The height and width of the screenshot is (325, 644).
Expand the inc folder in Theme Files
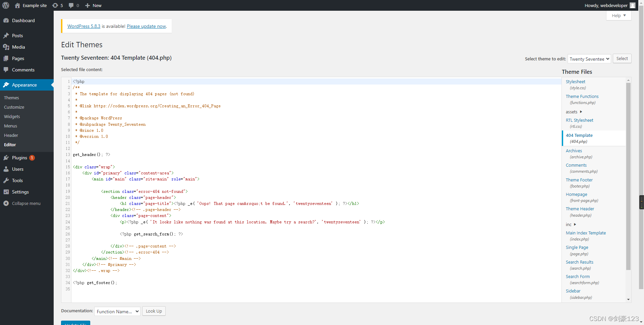[571, 224]
